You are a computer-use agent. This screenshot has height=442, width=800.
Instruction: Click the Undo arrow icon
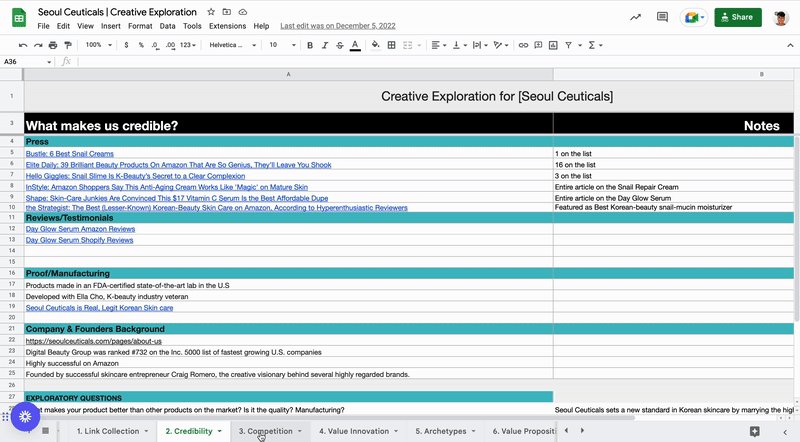tap(23, 45)
